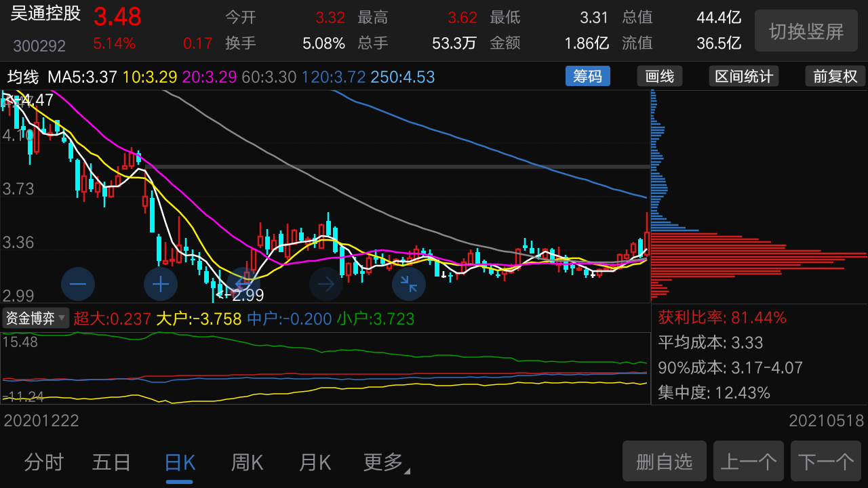
Task: Switch to portrait with 切换竖屏
Action: [x=806, y=30]
